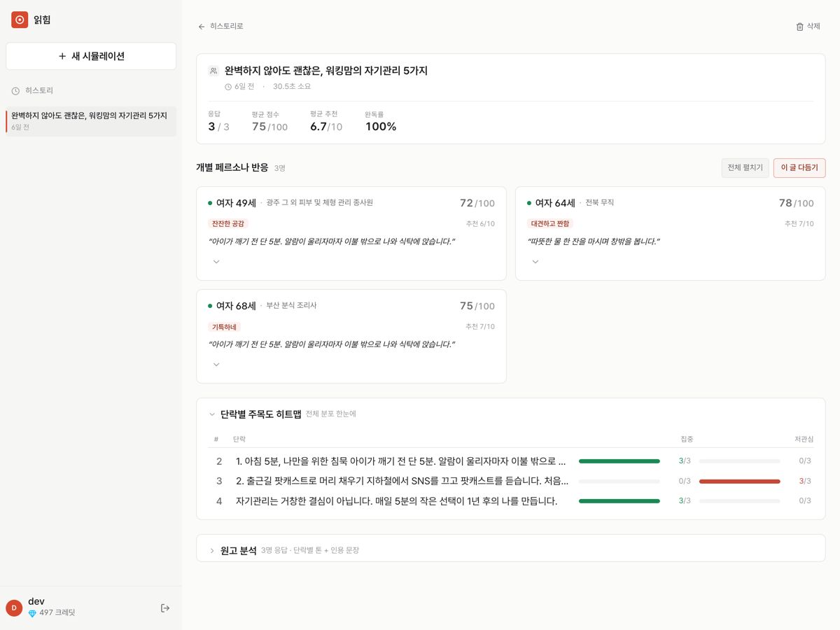The height and width of the screenshot is (630, 840).
Task: Click the 집중 column header
Action: tap(687, 440)
